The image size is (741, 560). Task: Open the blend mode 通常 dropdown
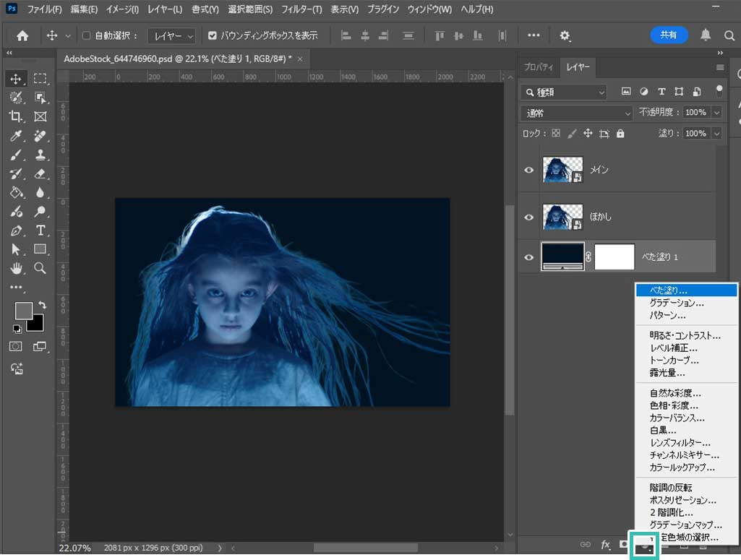[x=577, y=113]
